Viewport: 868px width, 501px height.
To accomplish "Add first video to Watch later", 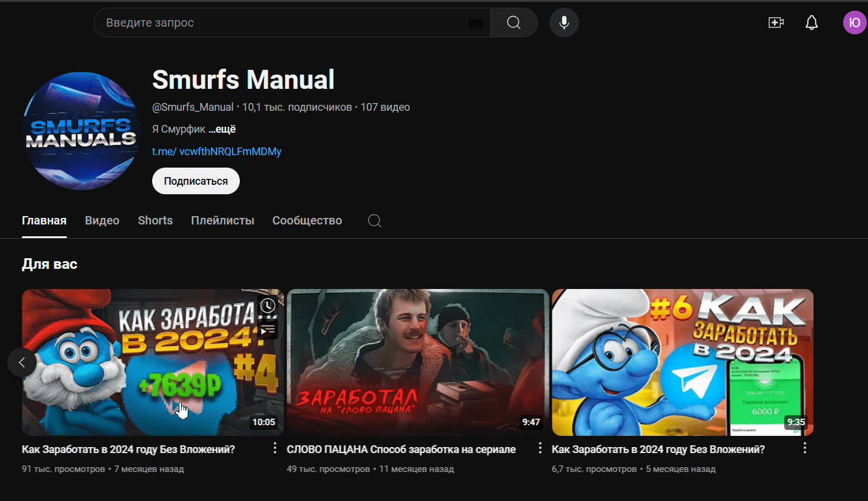I will pos(268,306).
